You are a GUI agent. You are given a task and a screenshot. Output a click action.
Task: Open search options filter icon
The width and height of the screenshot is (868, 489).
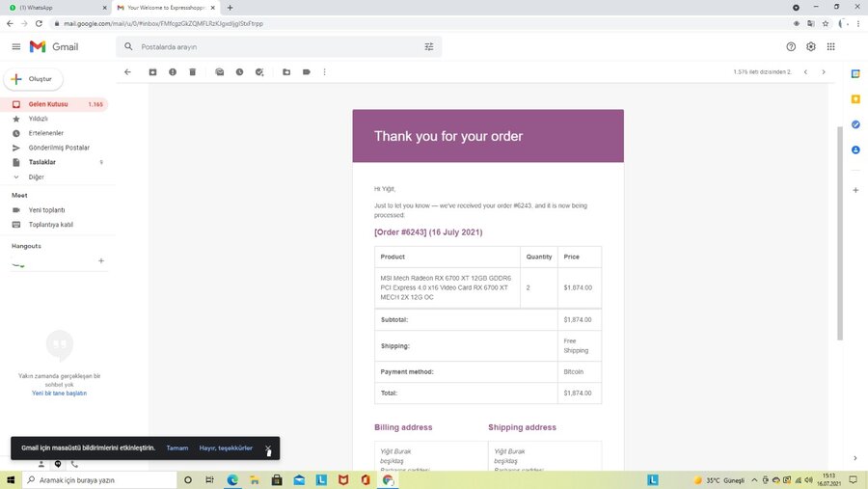[x=429, y=47]
